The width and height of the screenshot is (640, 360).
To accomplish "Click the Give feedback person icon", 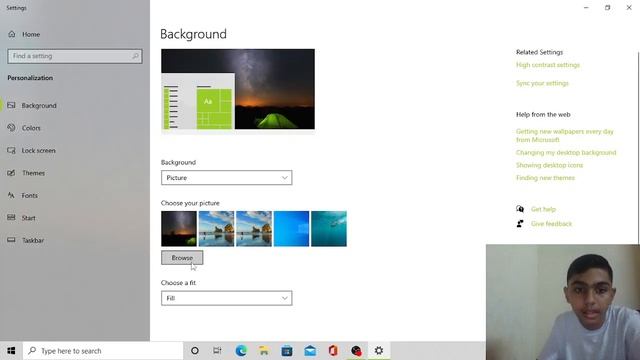I will (520, 224).
